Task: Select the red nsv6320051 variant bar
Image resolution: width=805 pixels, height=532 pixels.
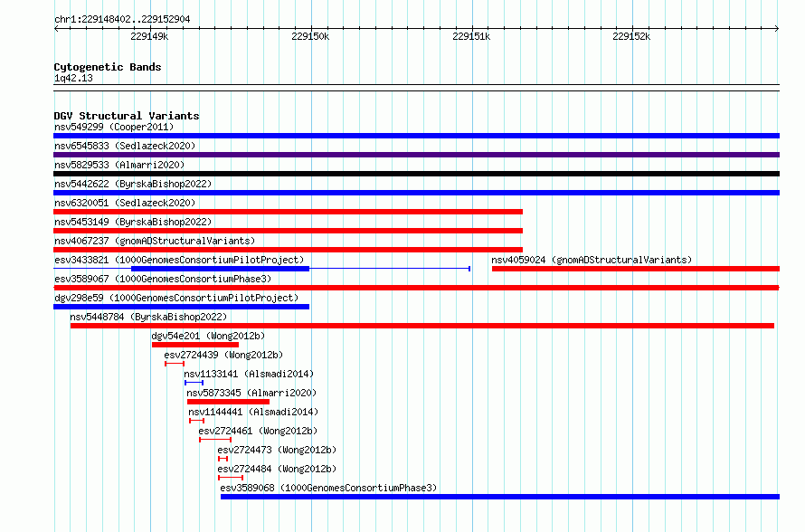Action: (288, 212)
